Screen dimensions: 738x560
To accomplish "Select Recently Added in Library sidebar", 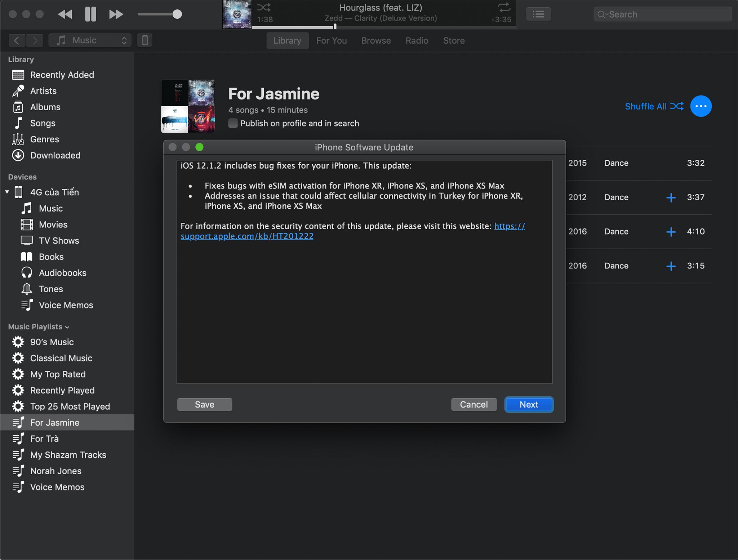I will pyautogui.click(x=67, y=75).
